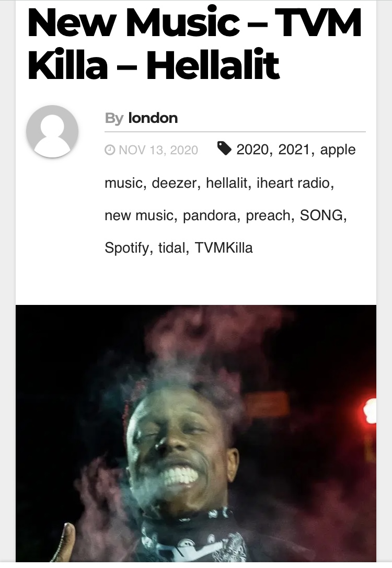Image resolution: width=392 pixels, height=568 pixels.
Task: Open the featured post image
Action: [x=196, y=433]
